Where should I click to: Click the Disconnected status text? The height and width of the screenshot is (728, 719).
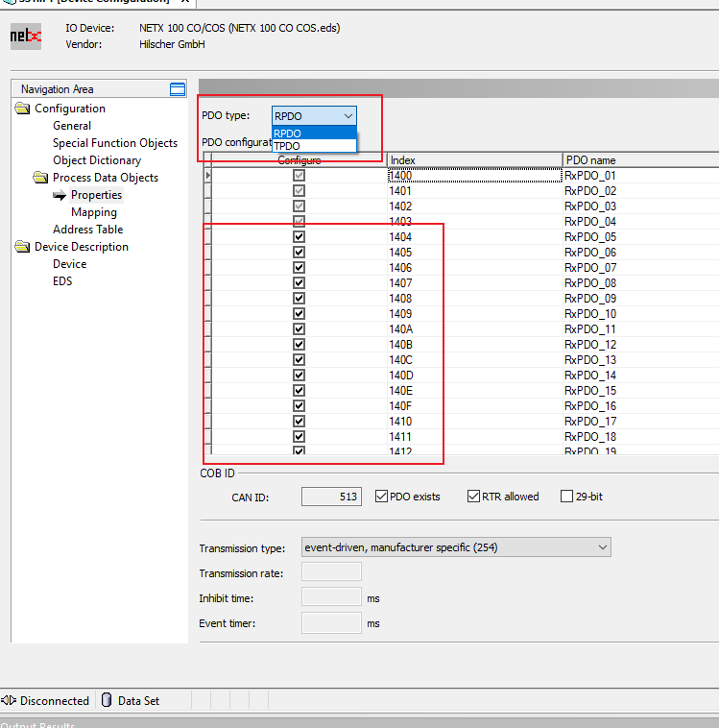coord(55,700)
